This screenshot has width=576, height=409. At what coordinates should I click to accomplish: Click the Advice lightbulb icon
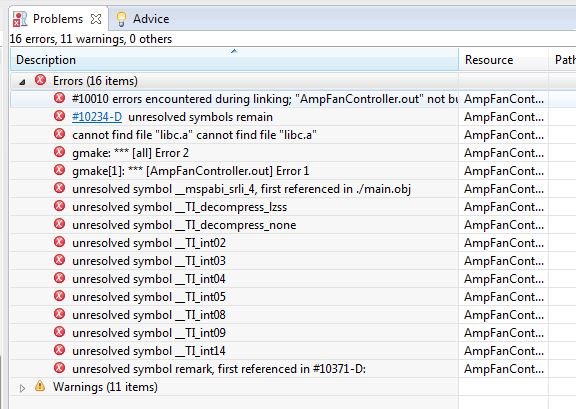pyautogui.click(x=121, y=19)
